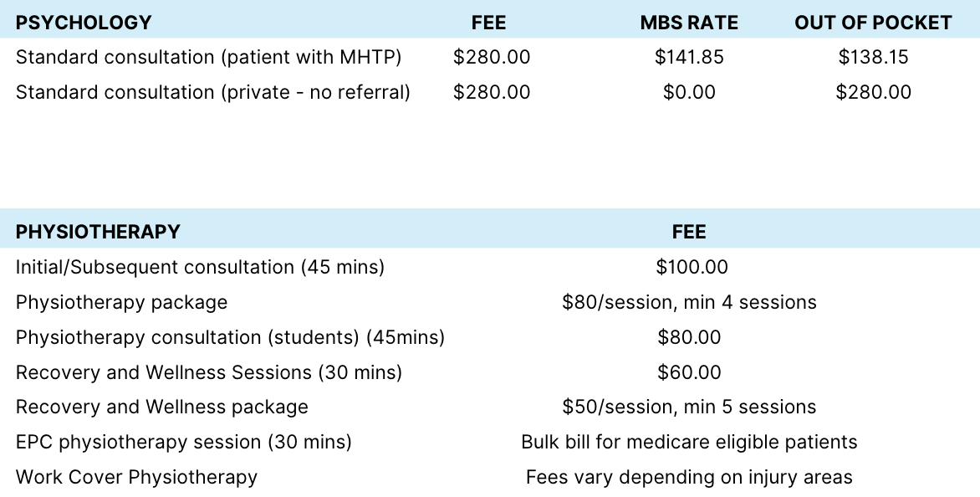Select Recovery and Wellness Sessions (30 mins)

(x=209, y=372)
